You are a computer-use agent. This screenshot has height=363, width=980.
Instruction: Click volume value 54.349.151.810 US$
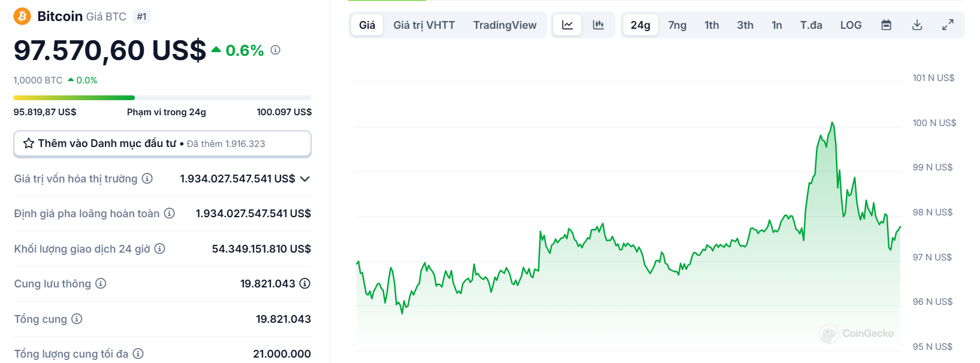(261, 248)
